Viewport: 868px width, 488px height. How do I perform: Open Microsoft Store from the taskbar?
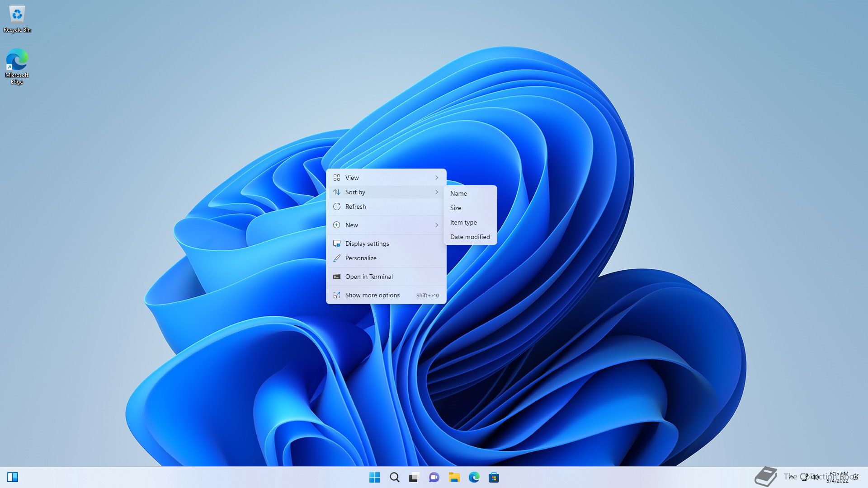click(x=494, y=477)
